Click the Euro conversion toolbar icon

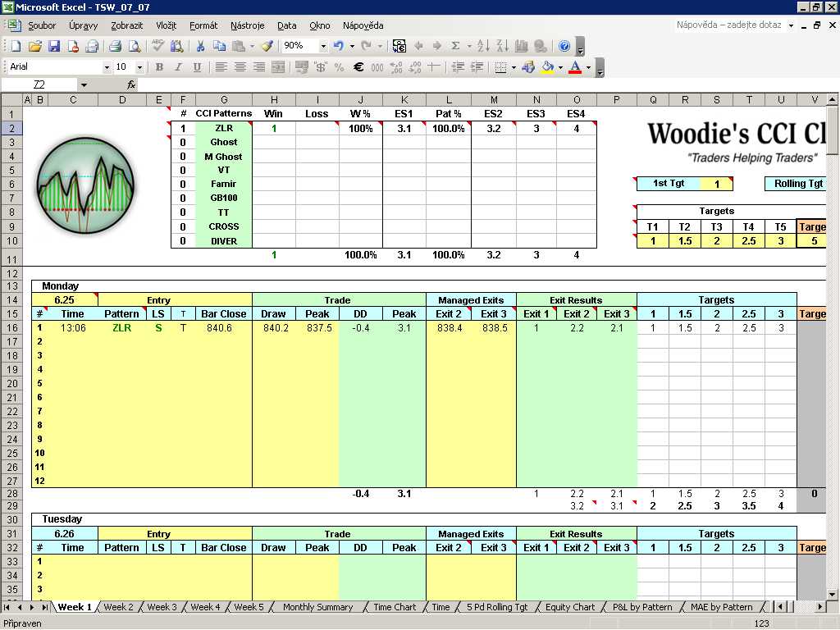[x=399, y=46]
